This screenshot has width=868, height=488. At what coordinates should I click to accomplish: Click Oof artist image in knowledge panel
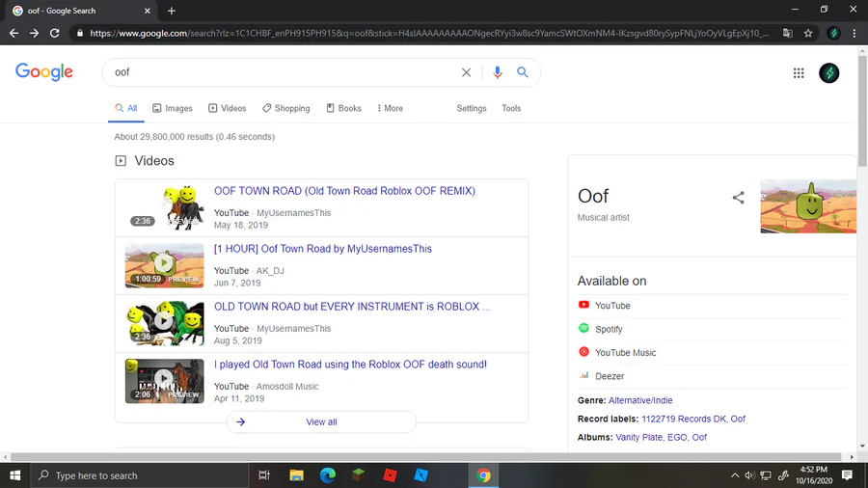tap(808, 206)
